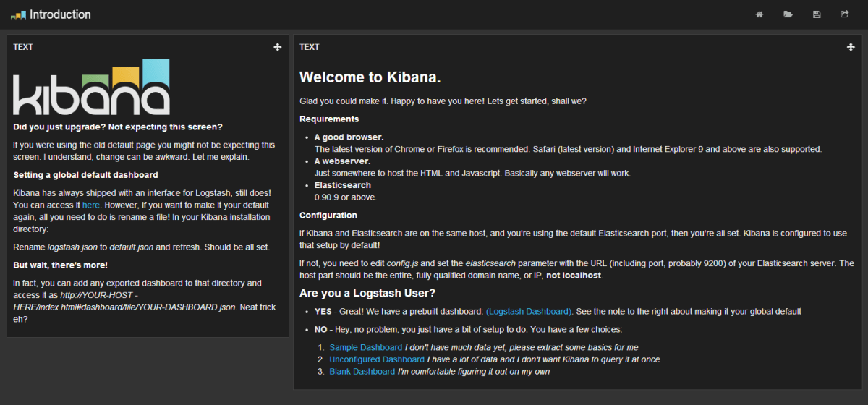Image resolution: width=868 pixels, height=405 pixels.
Task: Click the large Kibana logo image
Action: coord(92,87)
